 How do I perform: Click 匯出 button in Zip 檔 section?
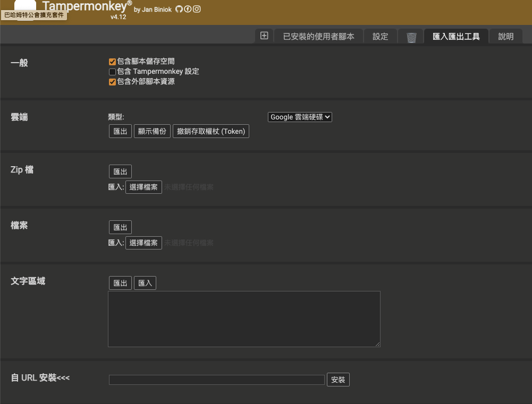click(120, 171)
